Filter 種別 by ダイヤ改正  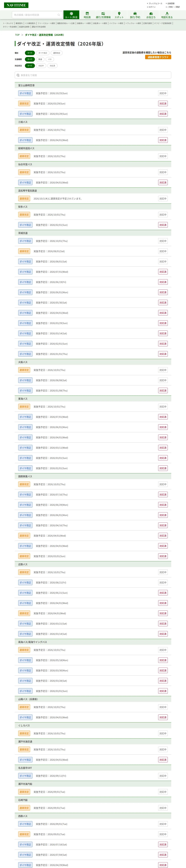[x=43, y=53]
